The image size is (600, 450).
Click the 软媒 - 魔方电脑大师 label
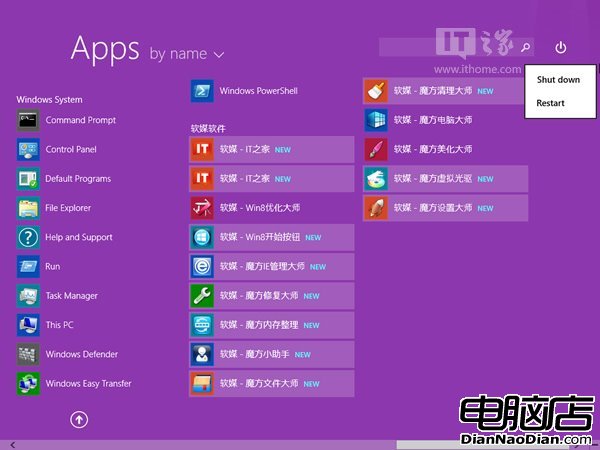(x=433, y=120)
